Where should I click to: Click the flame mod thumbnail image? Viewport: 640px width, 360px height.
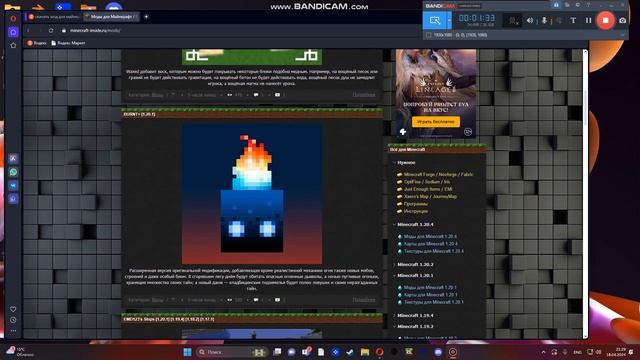[x=252, y=194]
